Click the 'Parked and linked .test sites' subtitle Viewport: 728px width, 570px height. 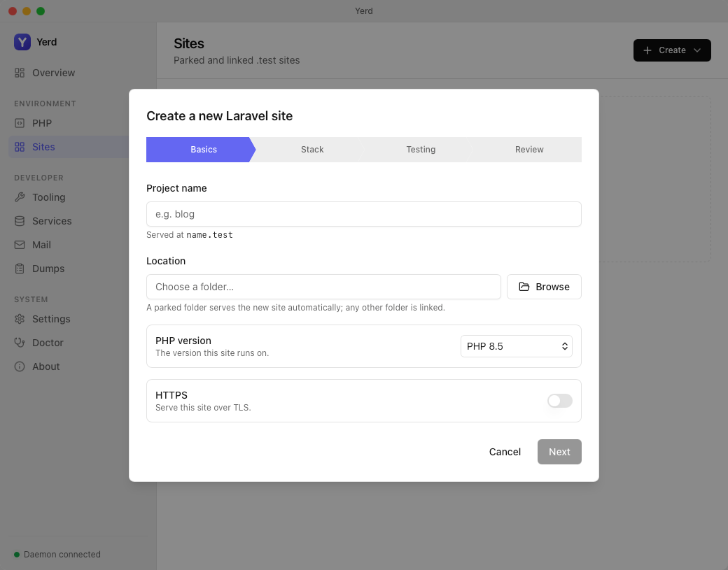(x=237, y=60)
